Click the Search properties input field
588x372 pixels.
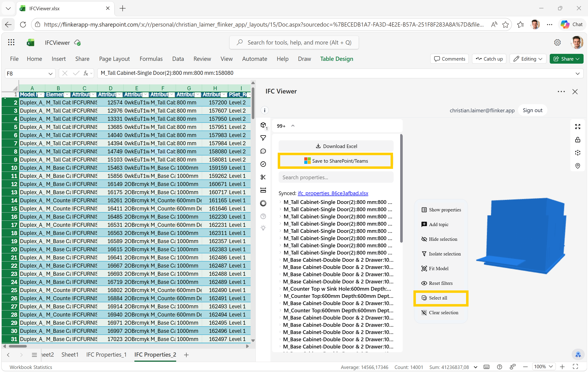[336, 177]
